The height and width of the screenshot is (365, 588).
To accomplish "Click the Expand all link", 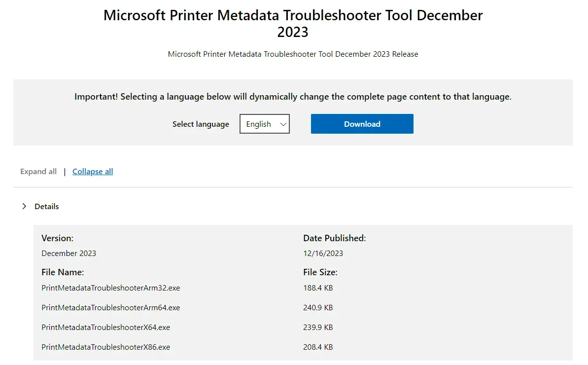I will (38, 172).
